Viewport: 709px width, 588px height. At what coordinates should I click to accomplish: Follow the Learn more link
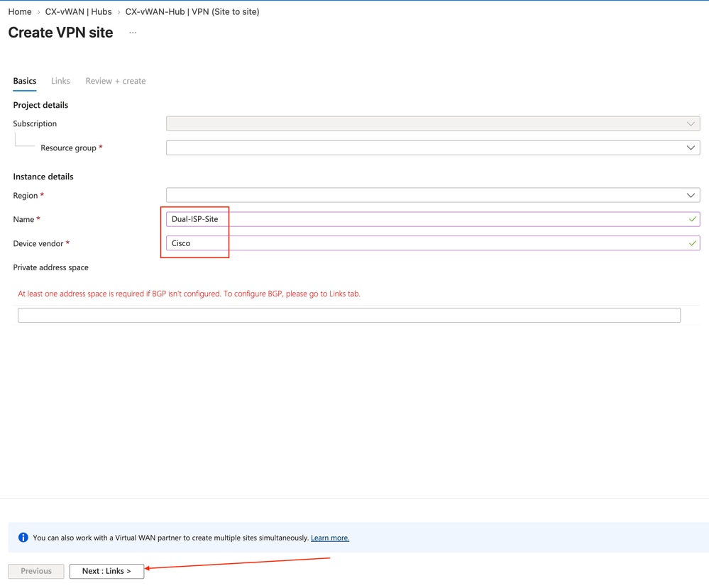point(329,538)
